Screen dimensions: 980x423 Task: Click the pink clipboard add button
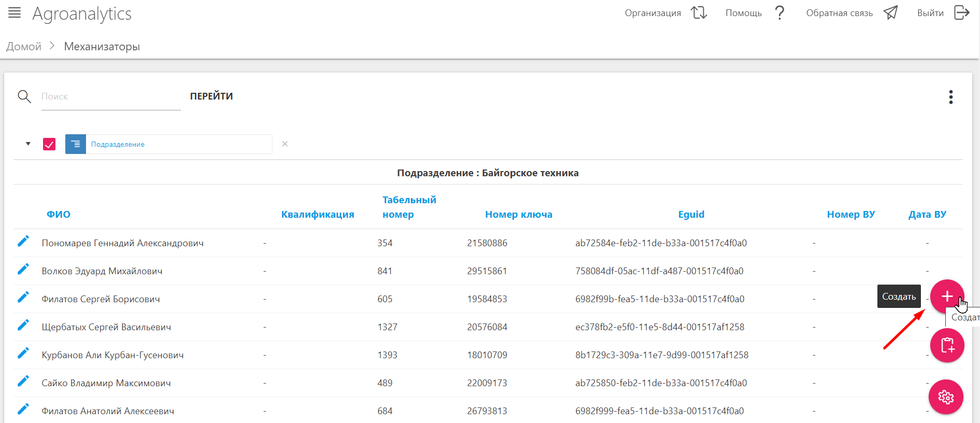coord(946,345)
